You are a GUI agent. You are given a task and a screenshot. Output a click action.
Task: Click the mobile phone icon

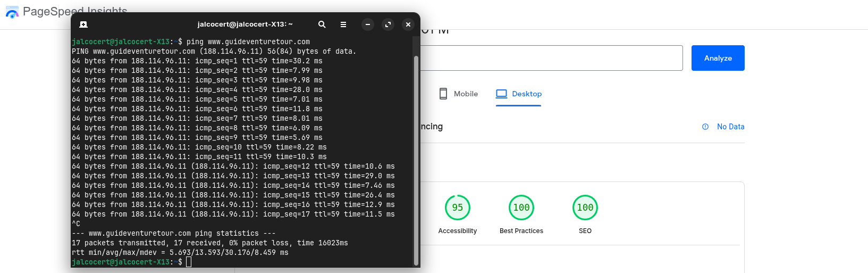(x=443, y=94)
